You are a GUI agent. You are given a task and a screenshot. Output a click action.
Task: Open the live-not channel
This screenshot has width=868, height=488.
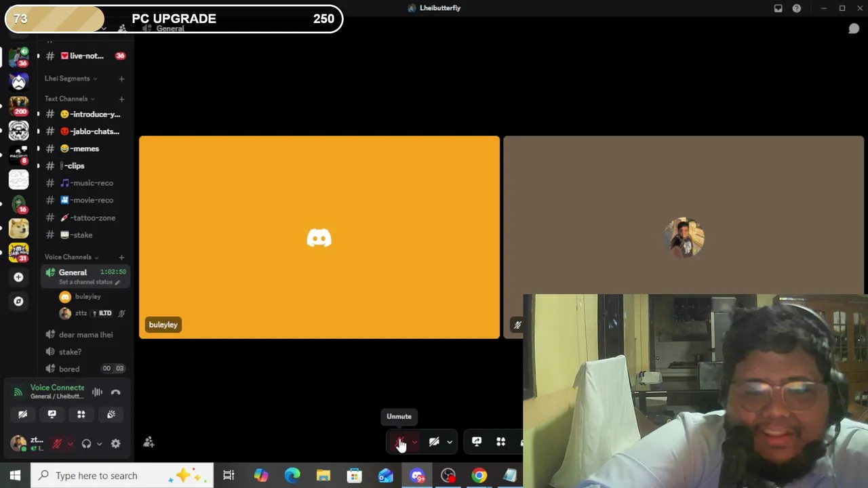click(x=86, y=56)
